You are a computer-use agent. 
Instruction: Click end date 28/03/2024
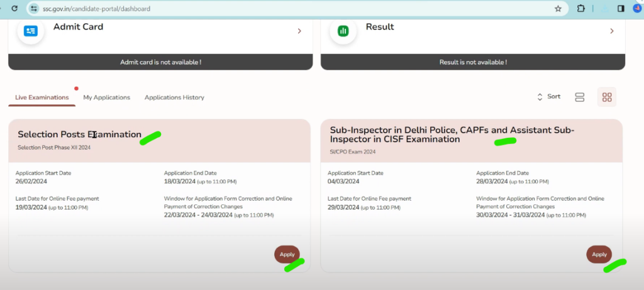click(492, 182)
